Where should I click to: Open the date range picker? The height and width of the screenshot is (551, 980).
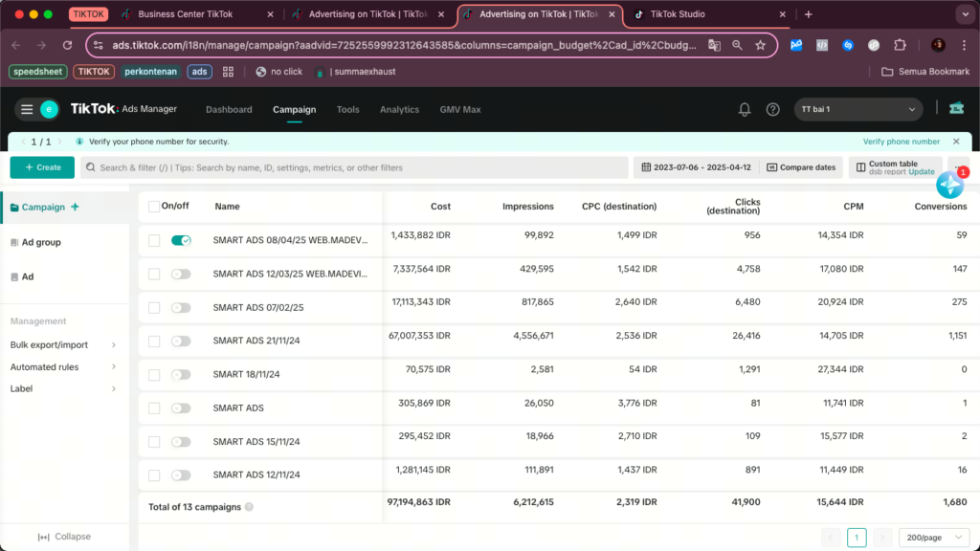click(695, 167)
